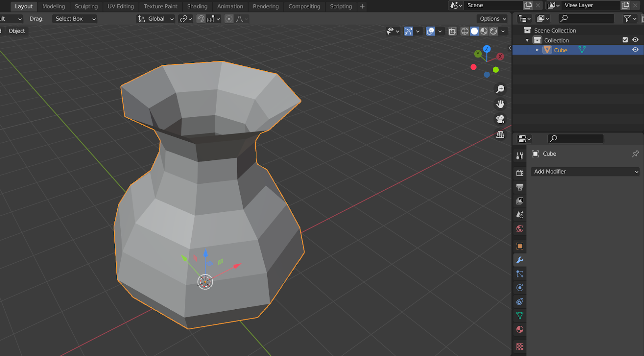Open the pivot point dropdown
644x356 pixels.
[186, 19]
